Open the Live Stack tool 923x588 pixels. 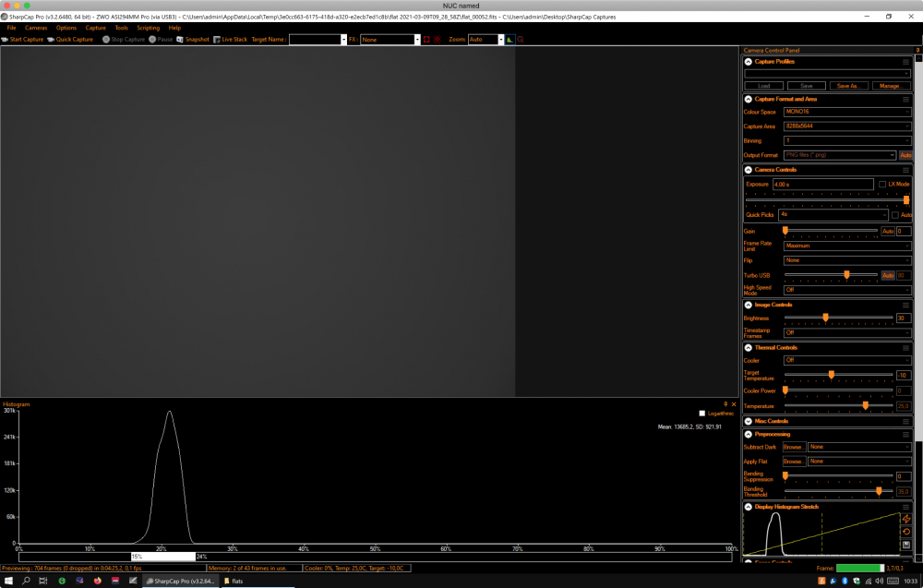[230, 40]
